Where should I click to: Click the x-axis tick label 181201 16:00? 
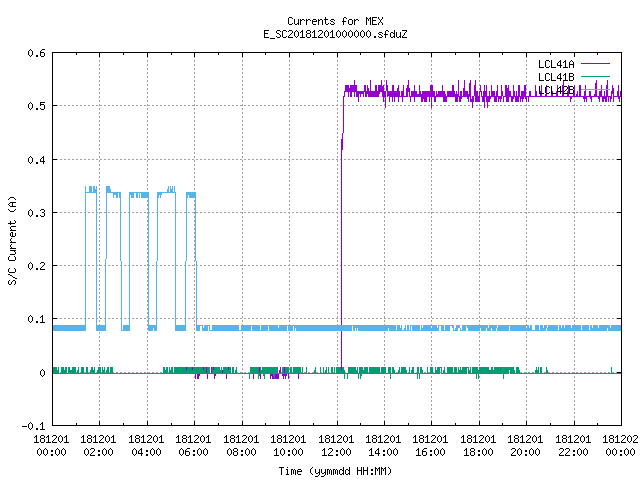coord(430,446)
